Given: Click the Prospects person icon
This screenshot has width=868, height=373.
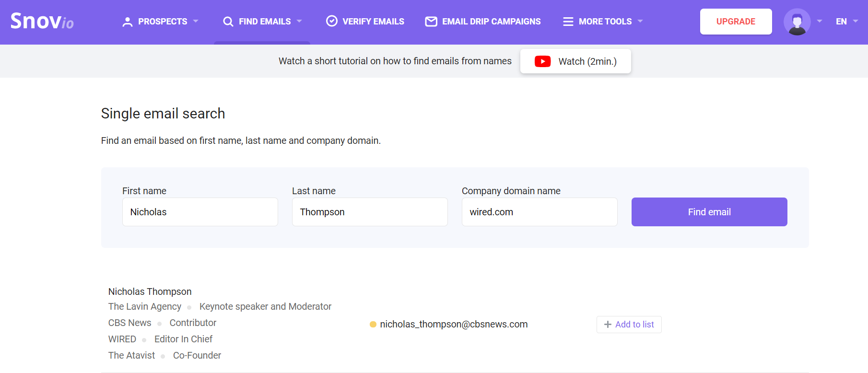Looking at the screenshot, I should (x=127, y=22).
